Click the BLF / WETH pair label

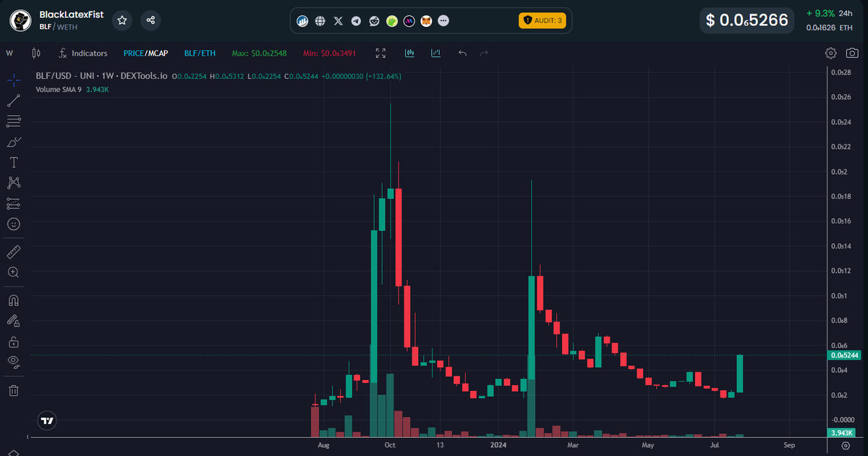click(58, 27)
